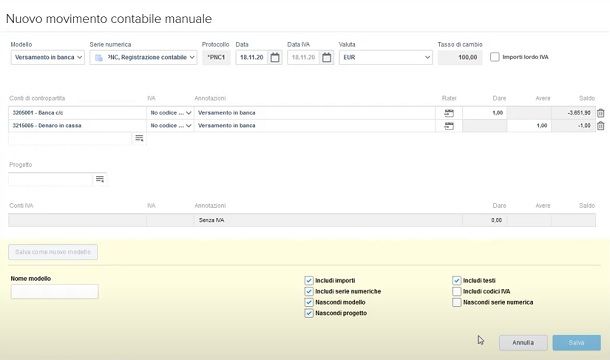610x360 pixels.
Task: Select account 3205001 - Banca c/c
Action: click(x=77, y=113)
